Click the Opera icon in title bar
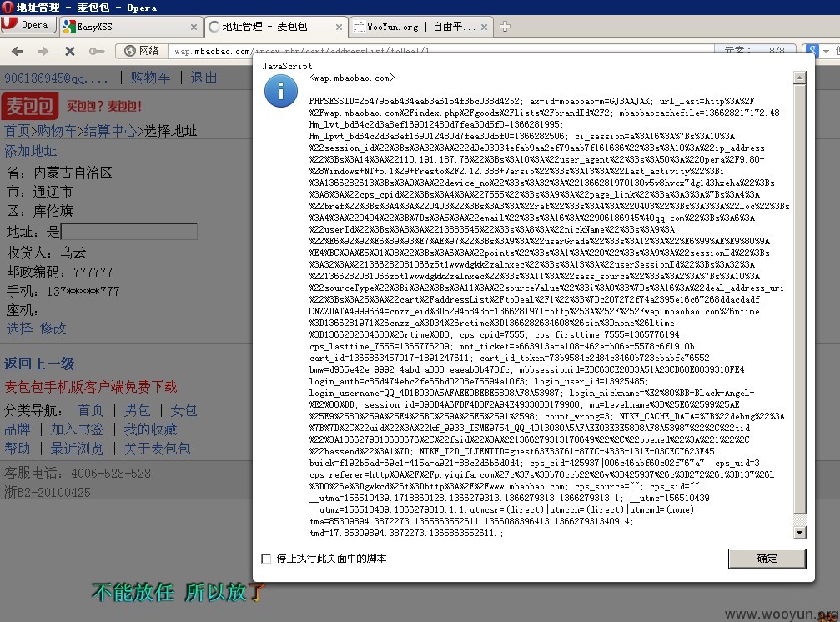Viewport: 840px width, 622px height. click(x=7, y=7)
